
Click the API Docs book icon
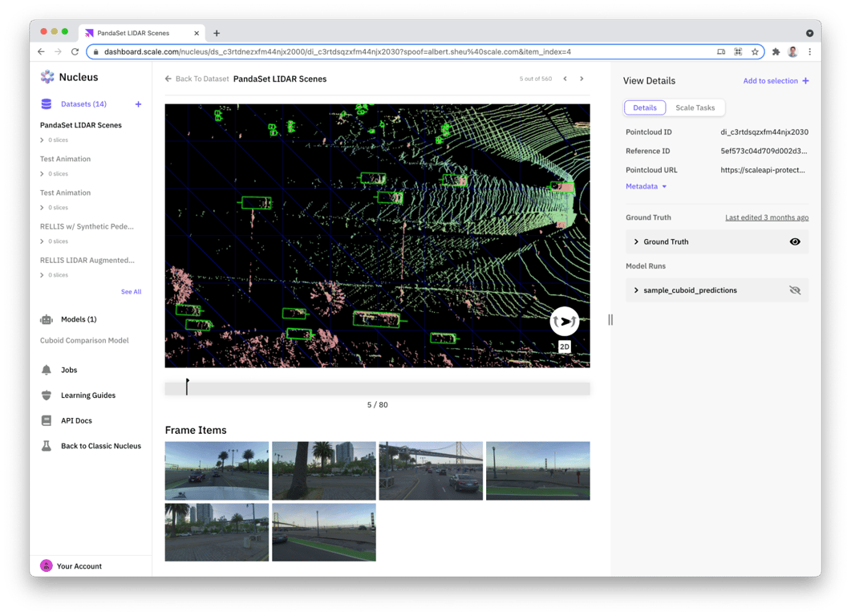(x=47, y=420)
